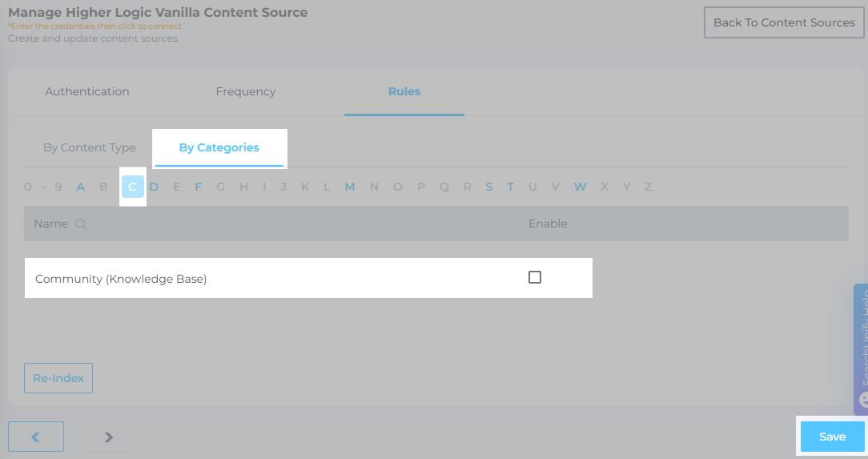The width and height of the screenshot is (868, 459).
Task: Enable the Community (Knowledge Base) checkbox
Action: click(535, 277)
